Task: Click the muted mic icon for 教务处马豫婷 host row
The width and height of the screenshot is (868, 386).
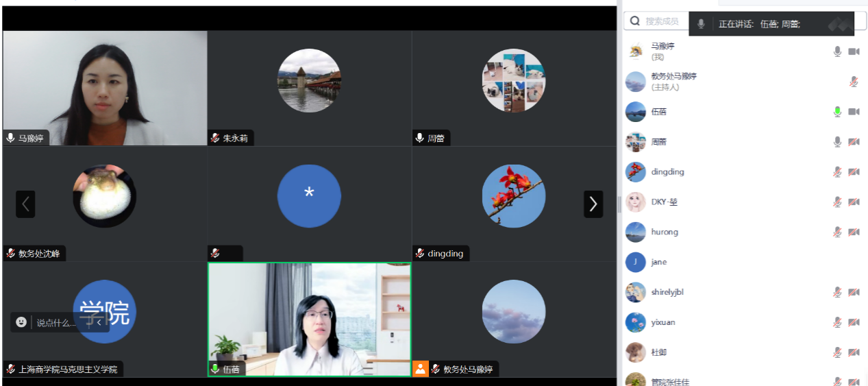Action: 854,82
